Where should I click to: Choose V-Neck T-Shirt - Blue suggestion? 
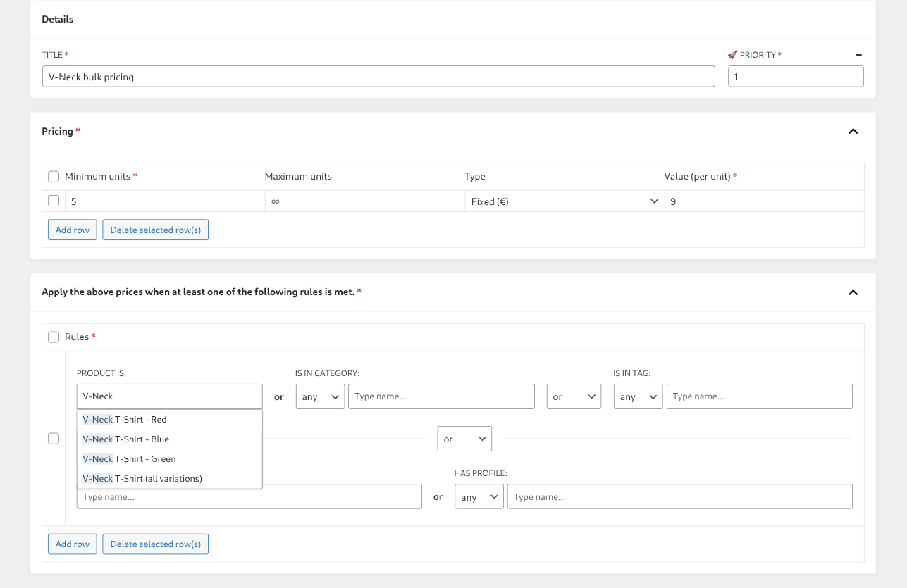170,439
